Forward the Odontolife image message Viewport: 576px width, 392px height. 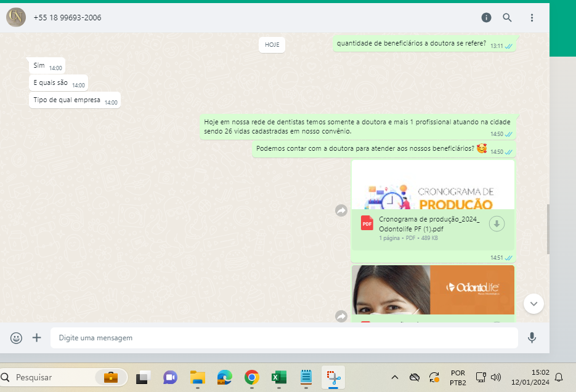(x=341, y=316)
